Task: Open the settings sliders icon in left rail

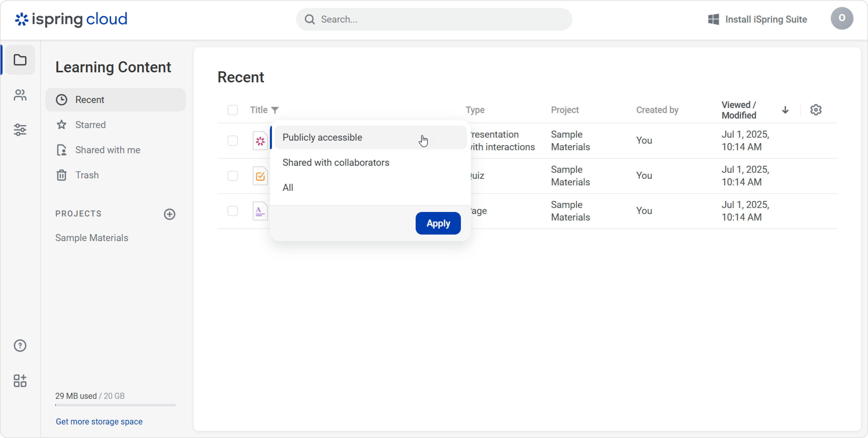Action: pos(20,130)
